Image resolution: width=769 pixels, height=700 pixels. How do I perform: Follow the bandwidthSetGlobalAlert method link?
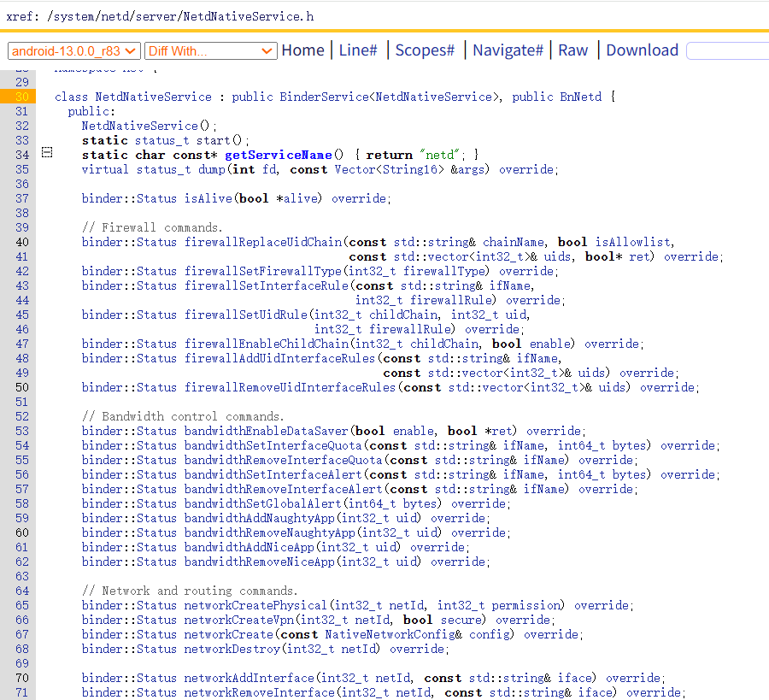click(x=263, y=503)
